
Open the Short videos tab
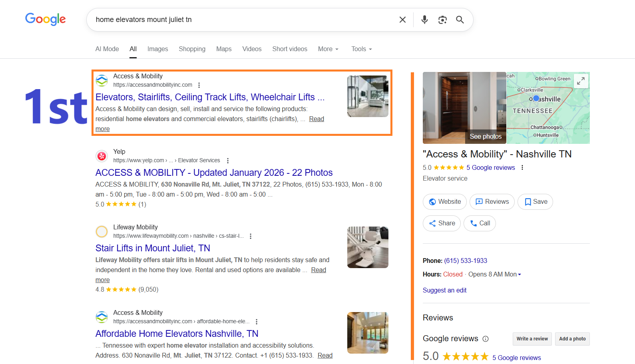[x=290, y=49]
